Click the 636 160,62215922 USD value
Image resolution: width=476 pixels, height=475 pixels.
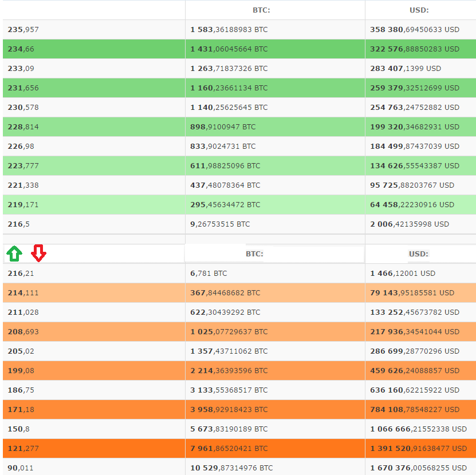click(x=415, y=390)
